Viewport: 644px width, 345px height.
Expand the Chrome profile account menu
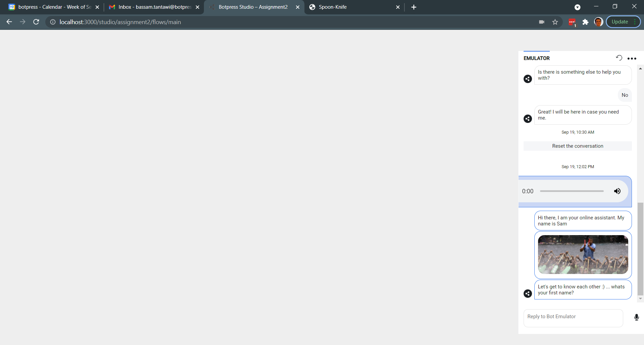pyautogui.click(x=599, y=22)
